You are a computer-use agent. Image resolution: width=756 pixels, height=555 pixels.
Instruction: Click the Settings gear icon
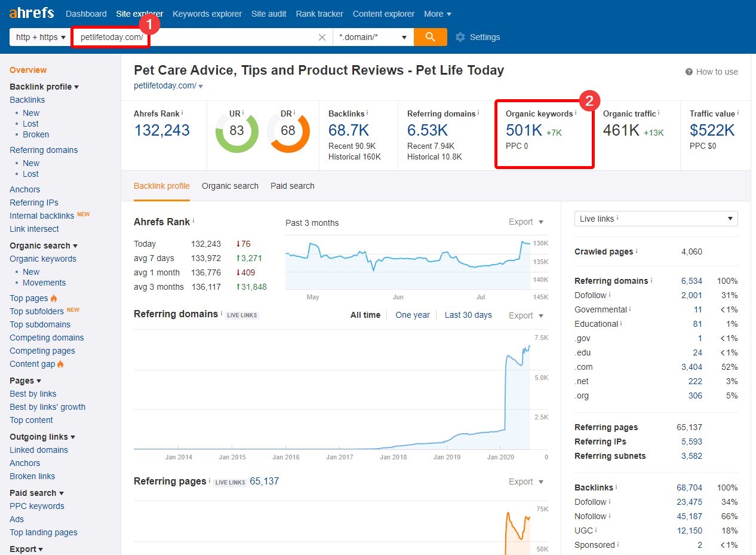[x=460, y=37]
